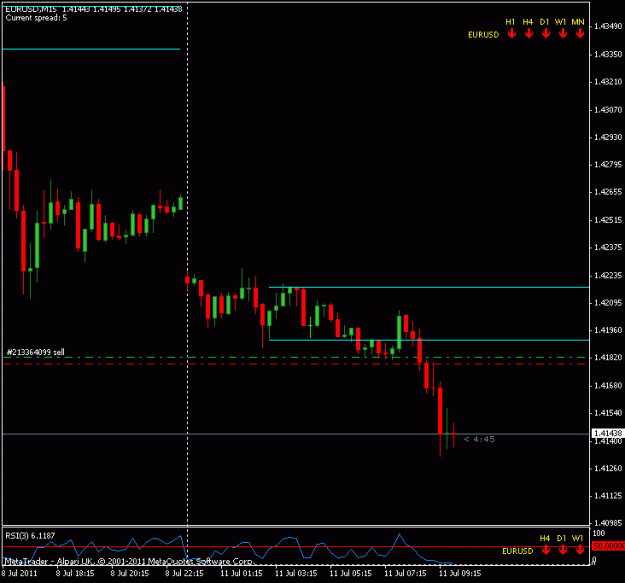
Task: Click the 'Current spread: 5' text
Action: point(36,18)
